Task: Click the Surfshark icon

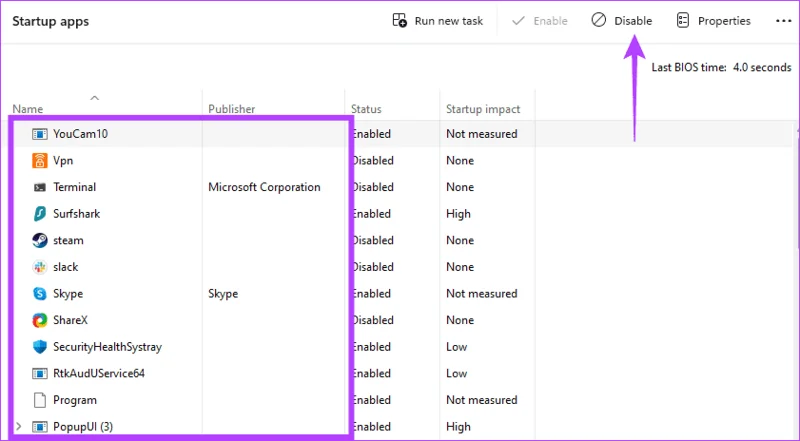Action: tap(40, 214)
